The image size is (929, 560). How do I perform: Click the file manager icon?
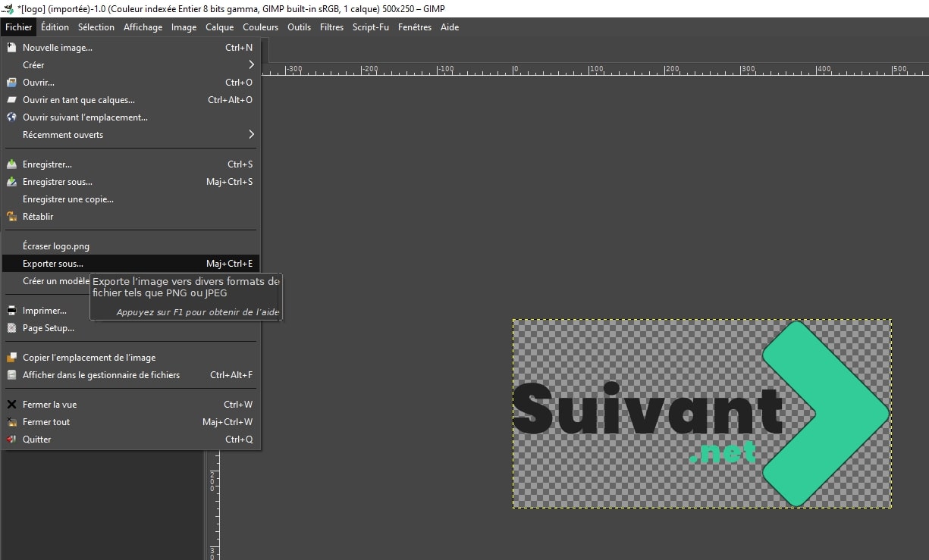pyautogui.click(x=11, y=375)
